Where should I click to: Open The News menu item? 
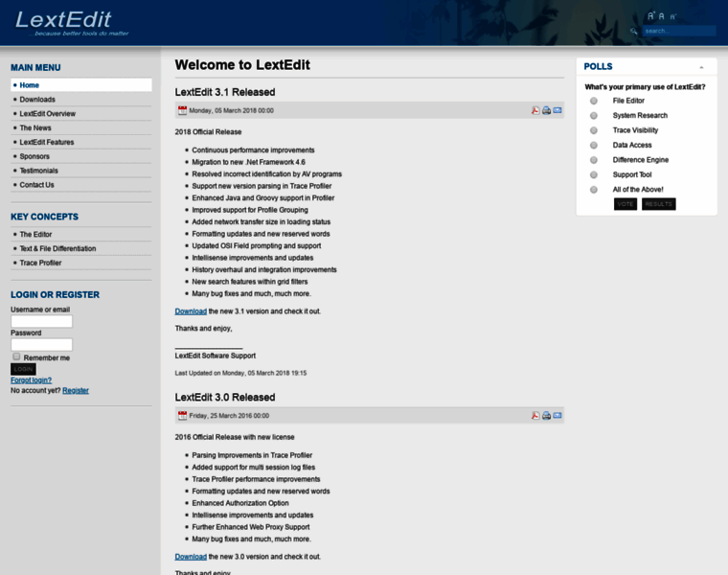coord(81,127)
